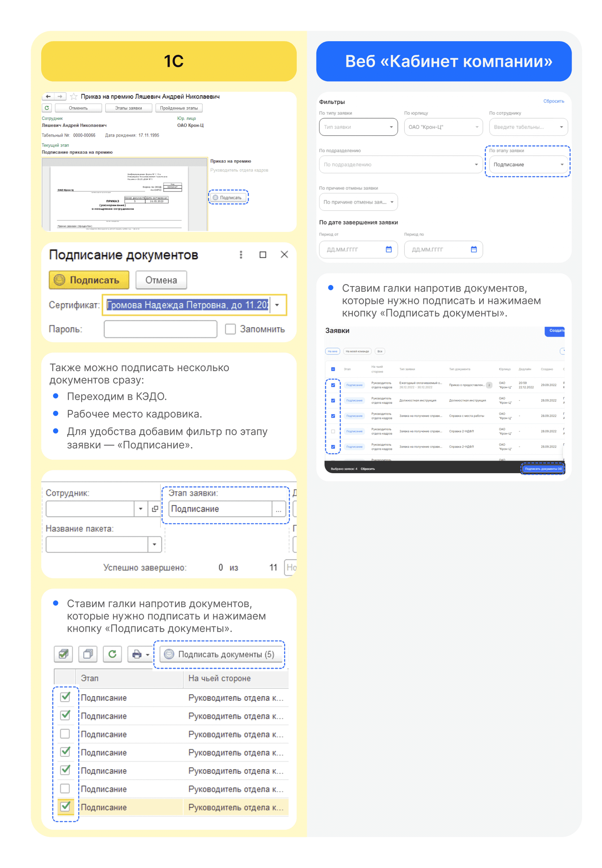Click the ellipsis button of Этап заявки field
Viewport: 602px width, 868px height.
tap(278, 509)
